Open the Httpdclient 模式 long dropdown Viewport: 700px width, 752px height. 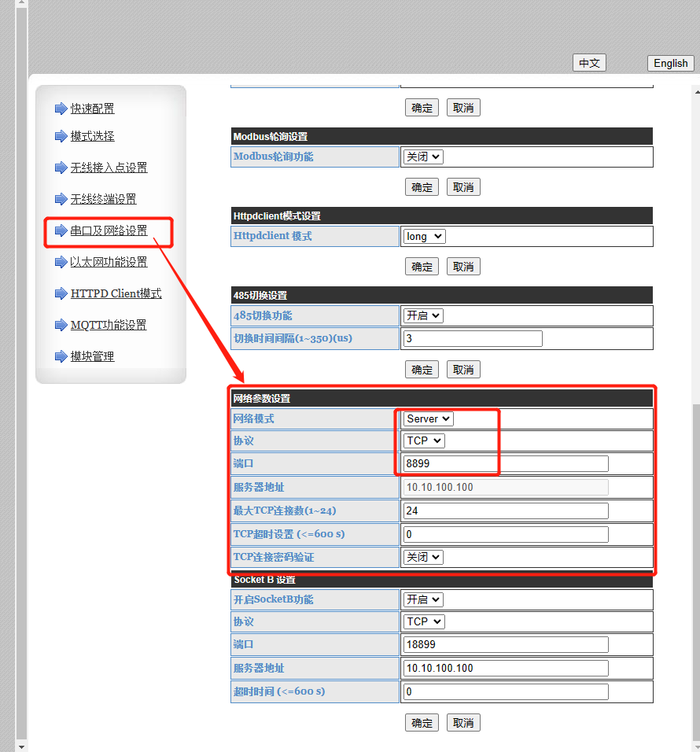425,236
